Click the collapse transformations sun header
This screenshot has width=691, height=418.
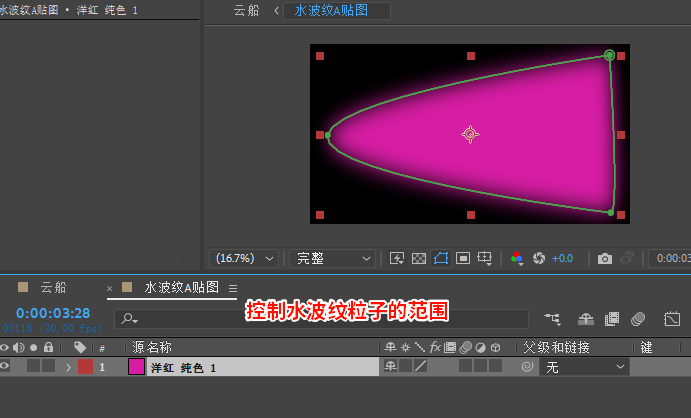point(405,348)
